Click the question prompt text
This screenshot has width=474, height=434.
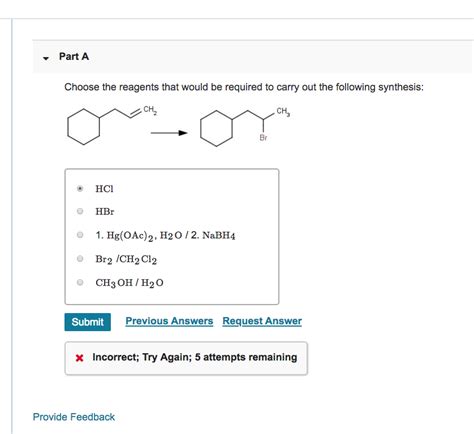(x=244, y=87)
